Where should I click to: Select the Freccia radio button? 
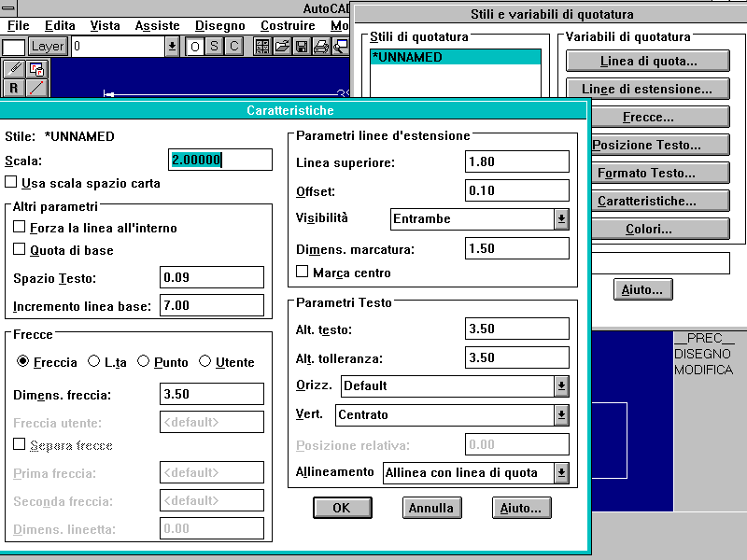(22, 361)
